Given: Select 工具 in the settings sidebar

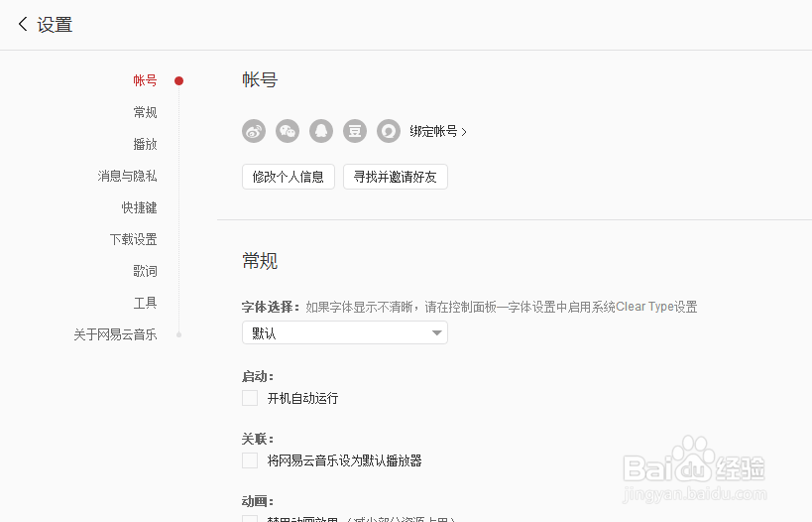Looking at the screenshot, I should 145,303.
